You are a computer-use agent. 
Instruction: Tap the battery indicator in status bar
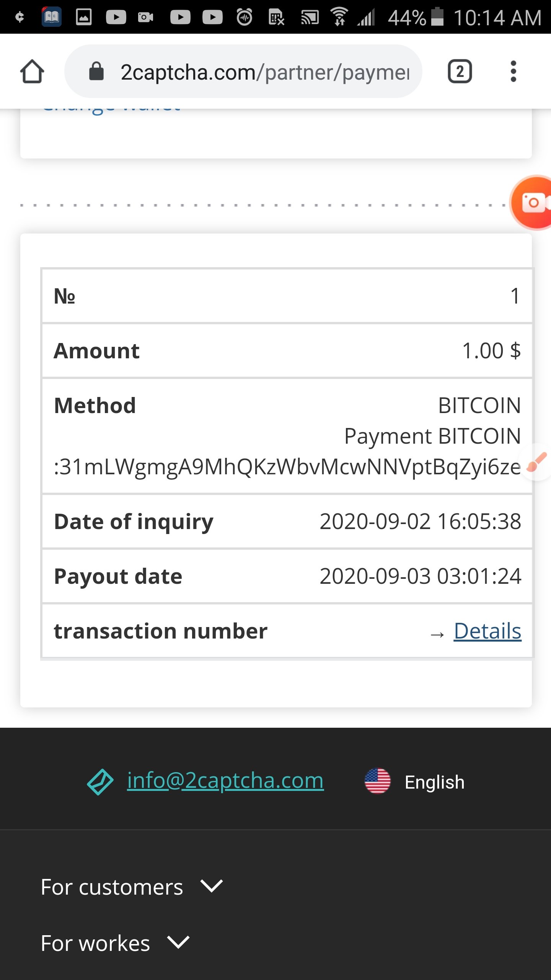(437, 17)
